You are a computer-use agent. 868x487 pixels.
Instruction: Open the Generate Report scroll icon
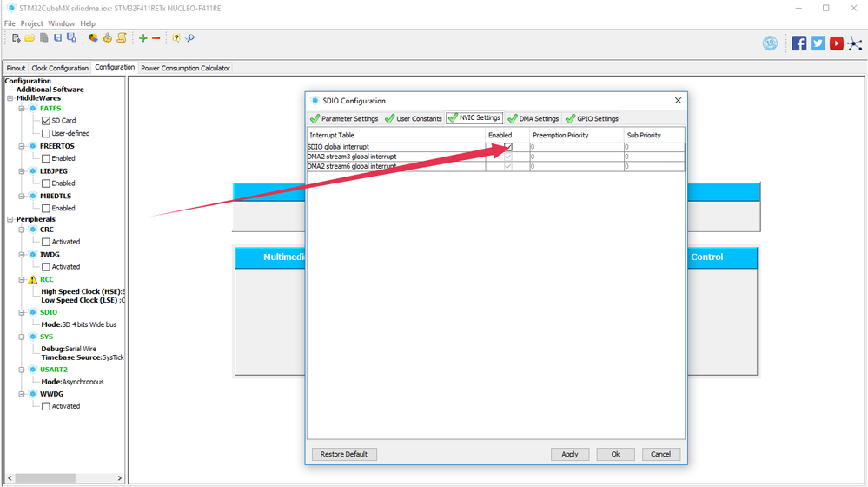pos(122,37)
